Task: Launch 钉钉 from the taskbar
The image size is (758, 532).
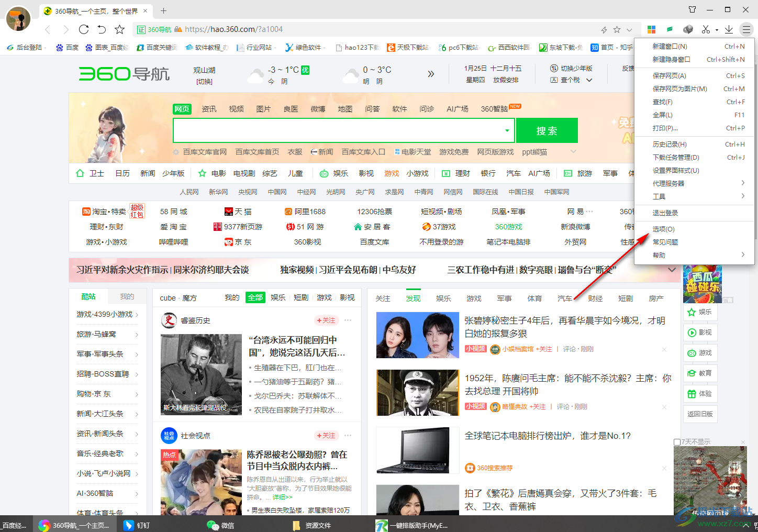Action: pyautogui.click(x=136, y=525)
